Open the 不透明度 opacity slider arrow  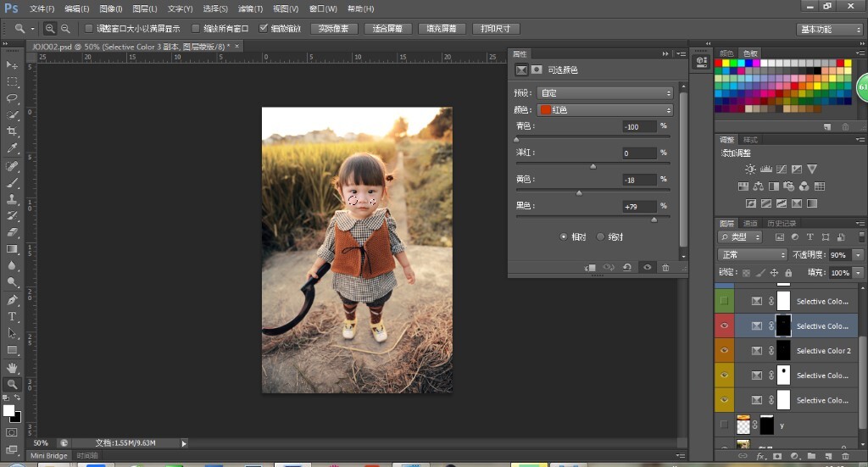click(859, 255)
